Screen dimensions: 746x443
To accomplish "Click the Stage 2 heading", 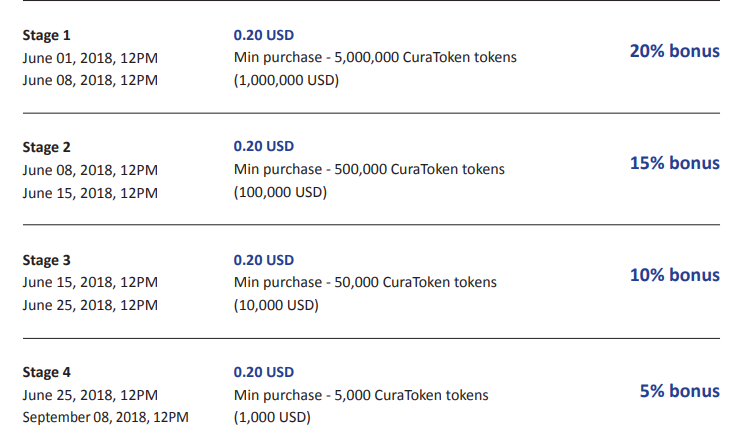I will click(46, 148).
